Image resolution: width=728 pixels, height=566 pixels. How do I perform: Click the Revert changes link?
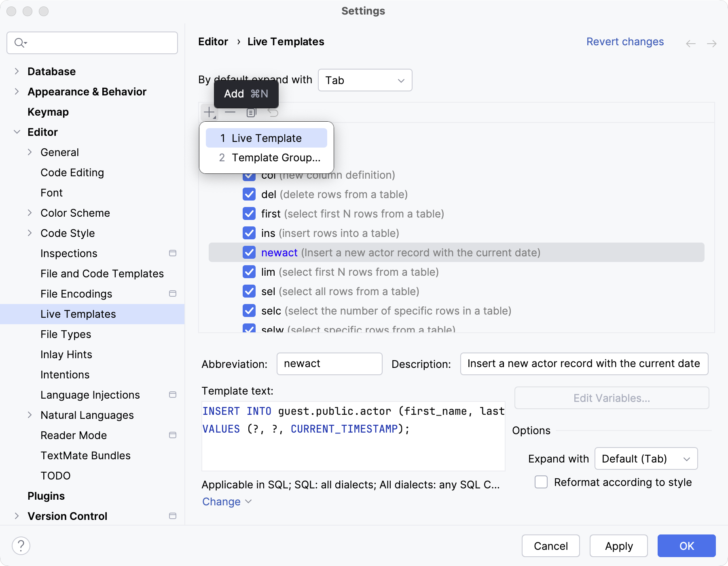click(625, 42)
